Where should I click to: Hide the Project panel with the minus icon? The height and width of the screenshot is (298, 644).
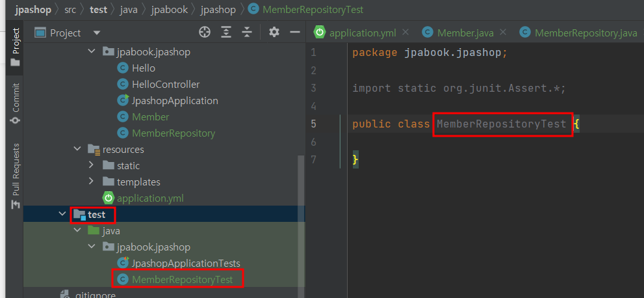pyautogui.click(x=295, y=32)
